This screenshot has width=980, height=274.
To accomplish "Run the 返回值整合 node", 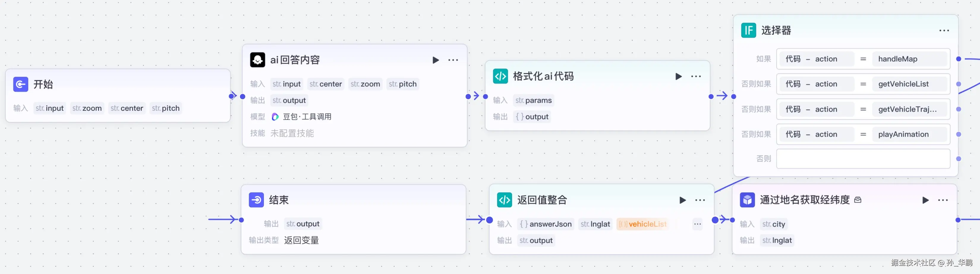I will pyautogui.click(x=682, y=200).
